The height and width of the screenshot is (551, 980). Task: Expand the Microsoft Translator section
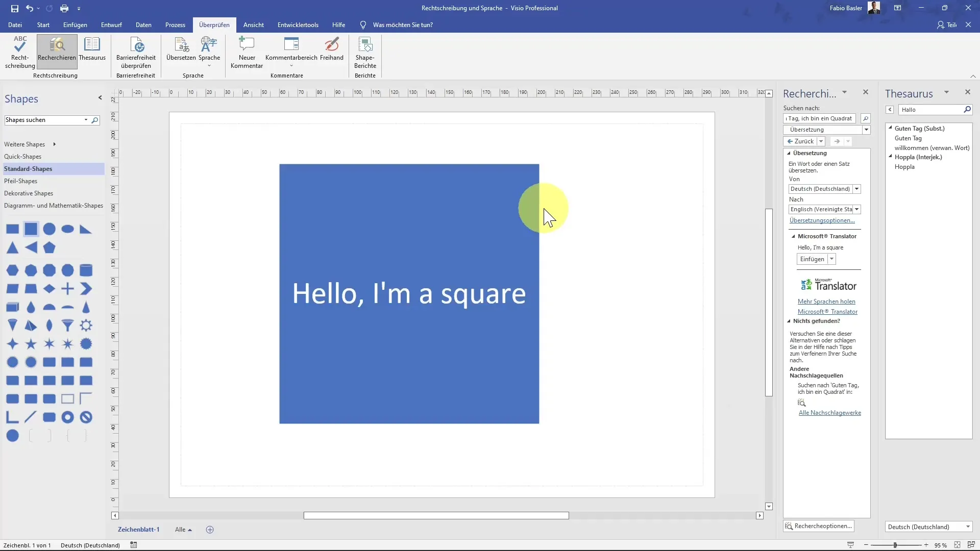coord(793,236)
